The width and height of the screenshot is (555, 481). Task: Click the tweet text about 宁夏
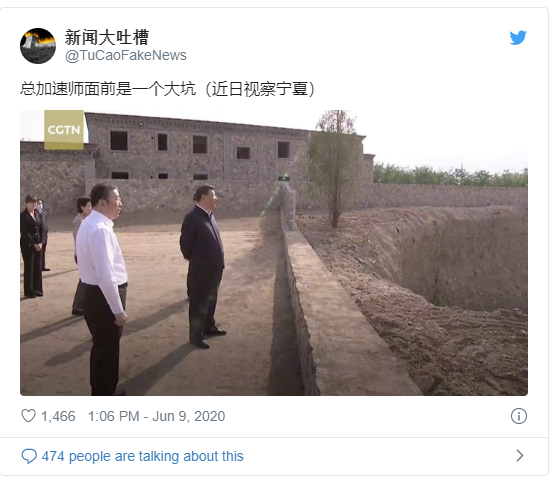[x=167, y=88]
